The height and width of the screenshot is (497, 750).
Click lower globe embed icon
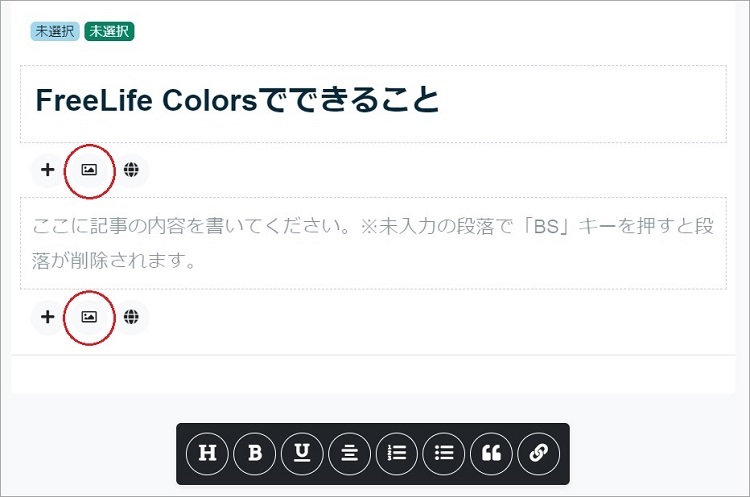point(131,317)
